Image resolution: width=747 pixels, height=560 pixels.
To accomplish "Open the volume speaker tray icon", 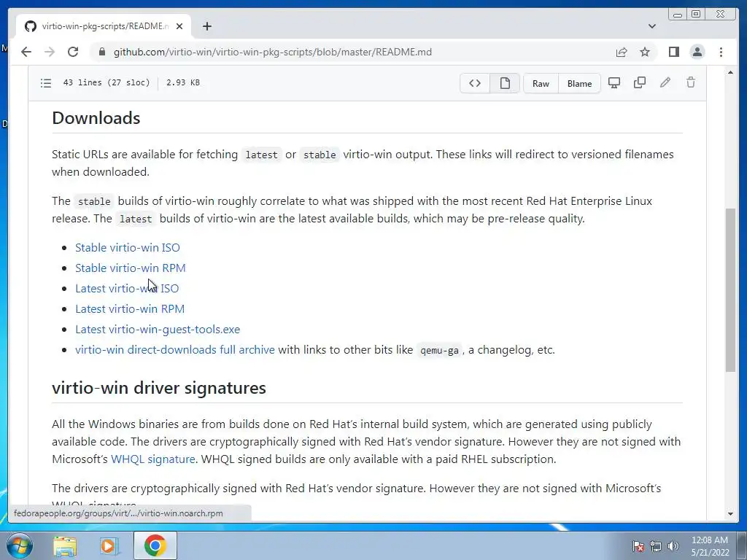I will click(673, 546).
